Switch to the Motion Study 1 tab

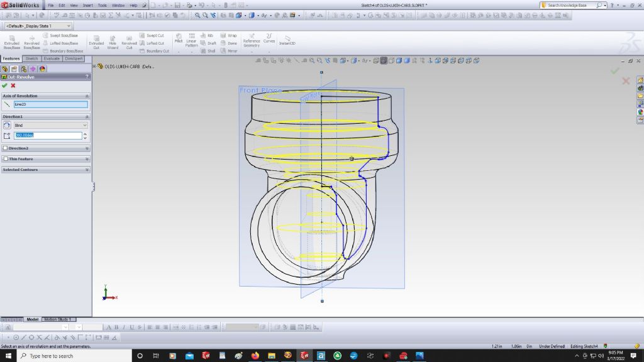click(57, 319)
